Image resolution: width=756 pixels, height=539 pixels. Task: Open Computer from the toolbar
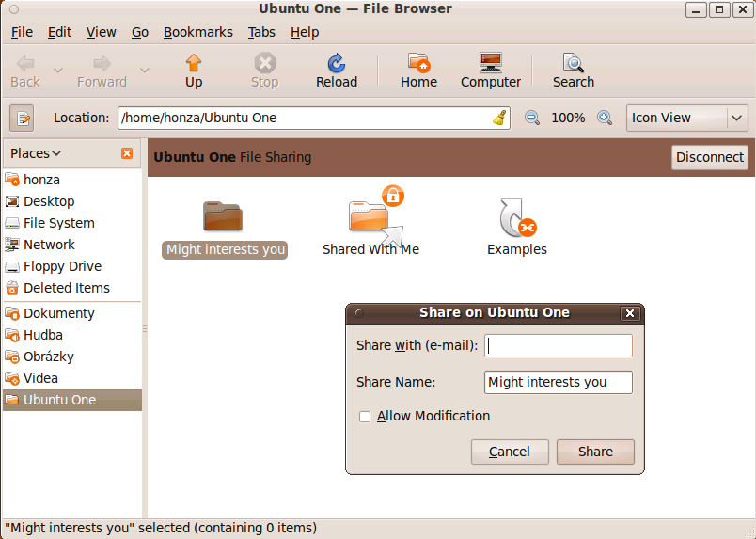(490, 71)
